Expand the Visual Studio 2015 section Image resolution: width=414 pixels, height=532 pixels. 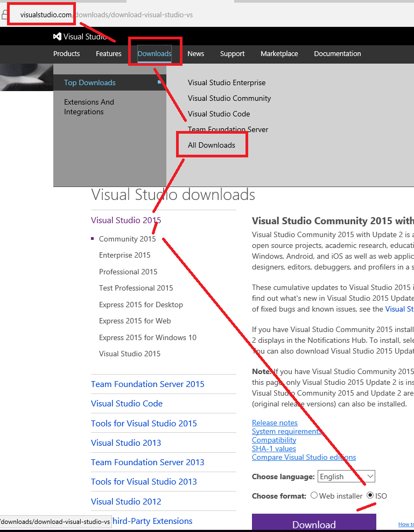pyautogui.click(x=126, y=220)
